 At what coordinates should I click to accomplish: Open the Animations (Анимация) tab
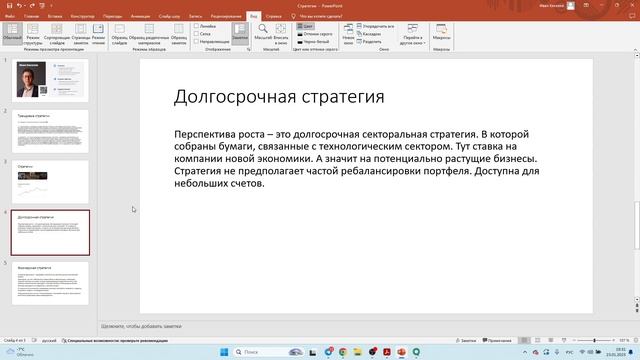[x=140, y=16]
